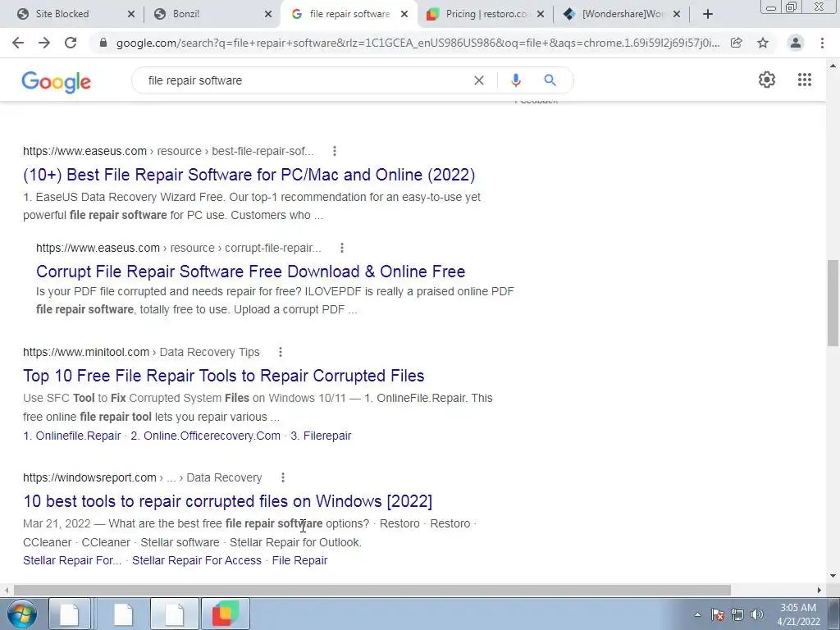Close the Pricing restoro tab

coord(541,14)
